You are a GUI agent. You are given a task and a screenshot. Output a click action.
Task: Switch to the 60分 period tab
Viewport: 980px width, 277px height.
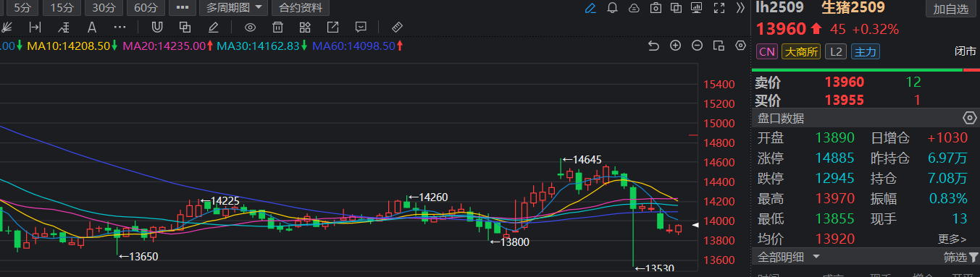click(146, 8)
